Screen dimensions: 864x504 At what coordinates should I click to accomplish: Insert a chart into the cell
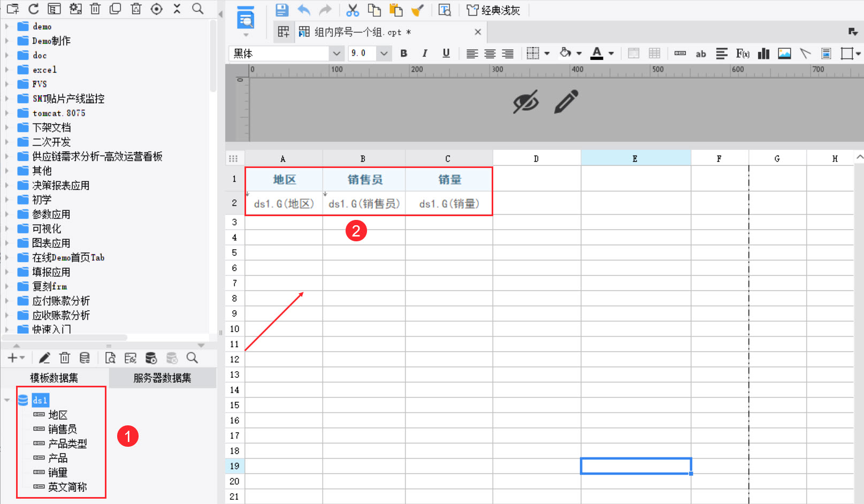point(763,54)
